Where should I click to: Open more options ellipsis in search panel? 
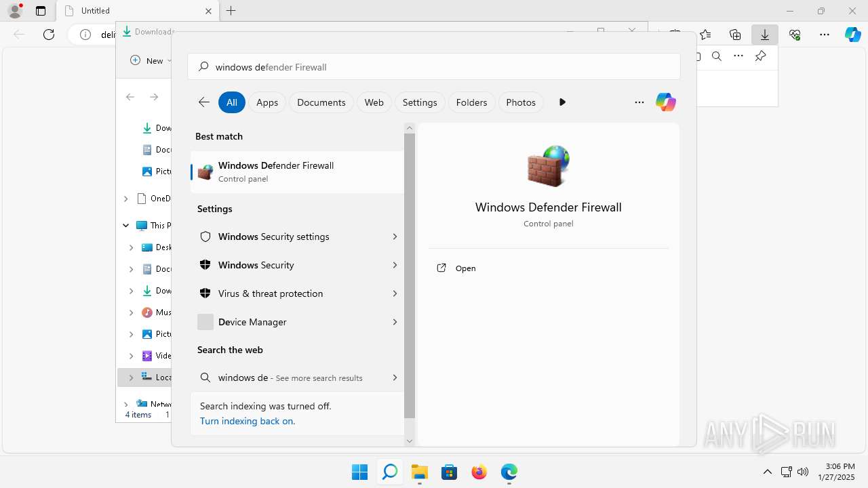point(639,102)
